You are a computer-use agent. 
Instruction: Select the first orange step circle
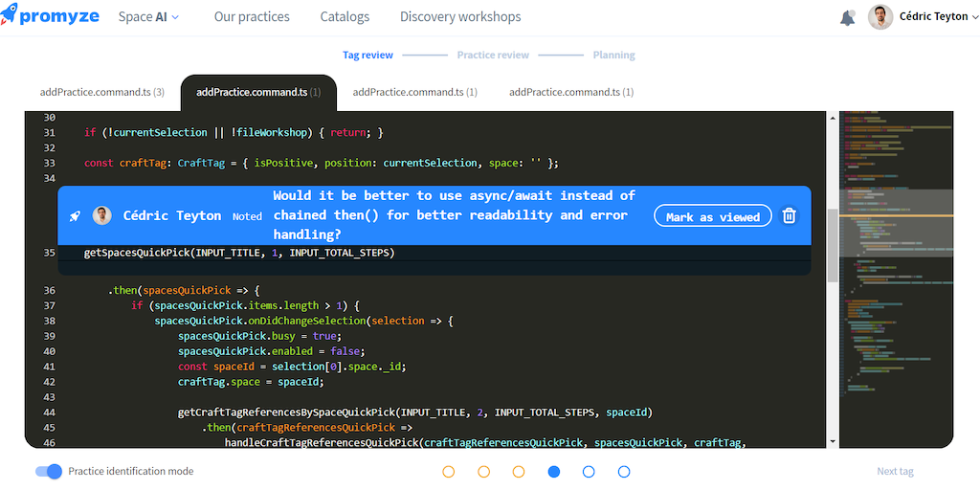(x=449, y=472)
